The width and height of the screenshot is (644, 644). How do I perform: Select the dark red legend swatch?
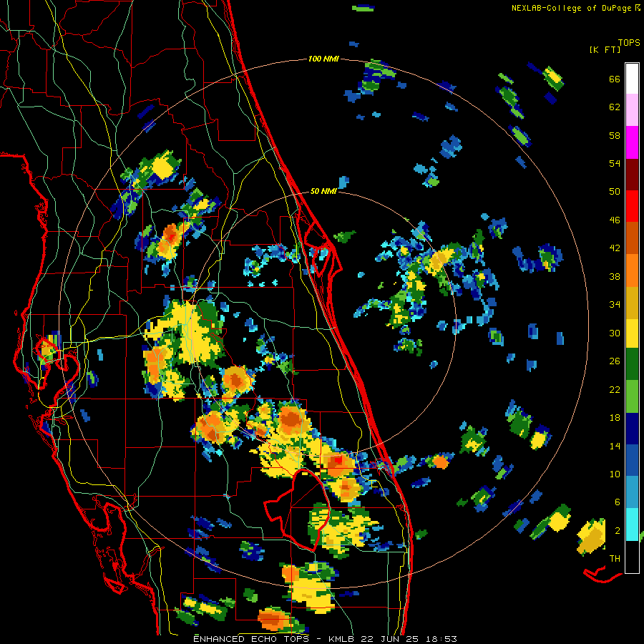coord(632,174)
